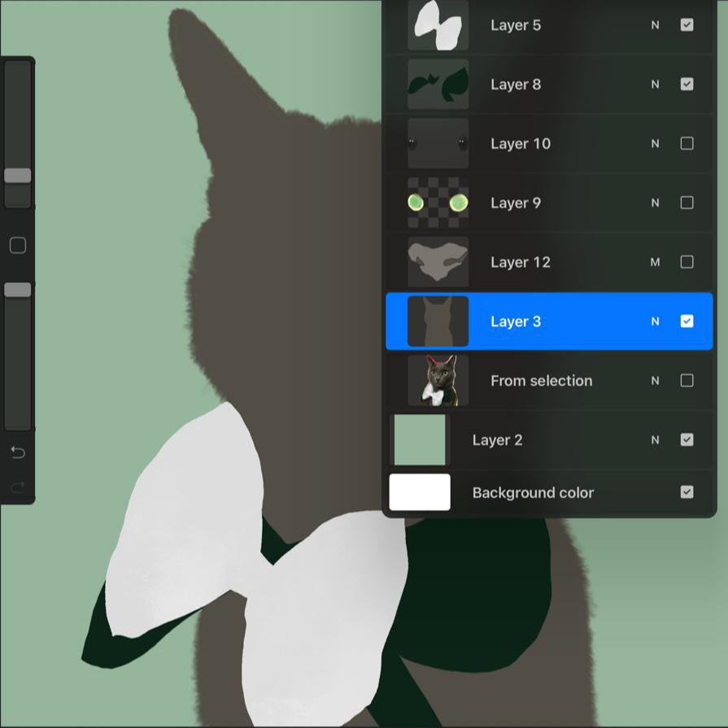Adjust the brush opacity slider handle
This screenshot has width=728, height=728.
click(18, 290)
